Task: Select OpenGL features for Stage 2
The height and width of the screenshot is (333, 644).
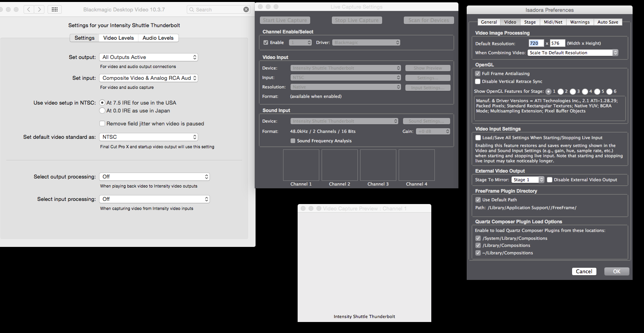Action: click(x=561, y=92)
